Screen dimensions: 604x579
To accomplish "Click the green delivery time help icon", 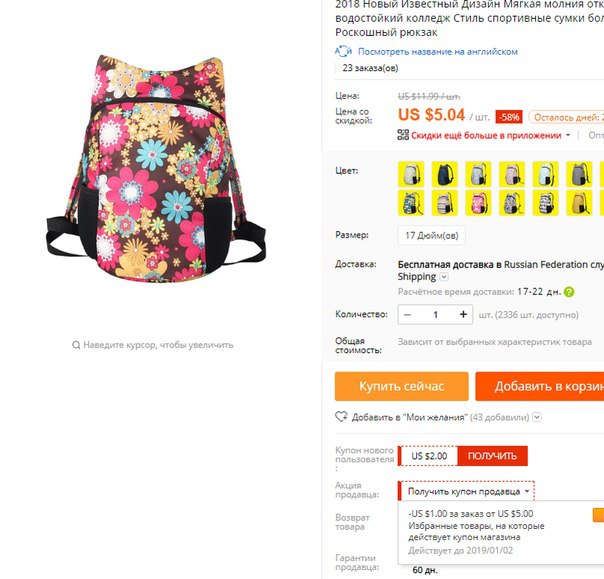I will 569,292.
